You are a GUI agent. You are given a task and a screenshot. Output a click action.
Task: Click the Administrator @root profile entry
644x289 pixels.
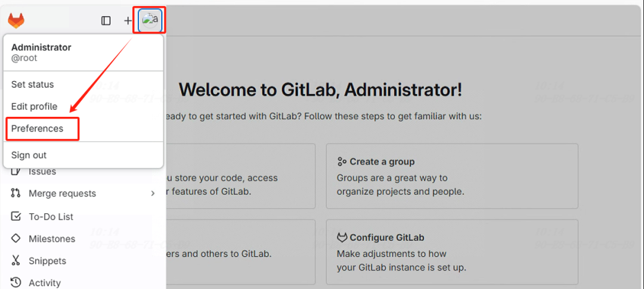[42, 52]
